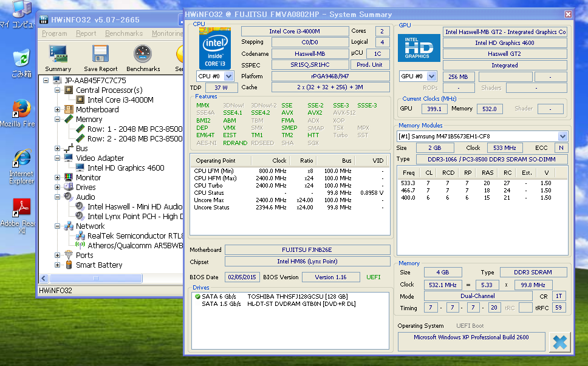Viewport: 588px width, 366px height.
Task: Click the Motherboard icon in the tree
Action: [x=69, y=109]
